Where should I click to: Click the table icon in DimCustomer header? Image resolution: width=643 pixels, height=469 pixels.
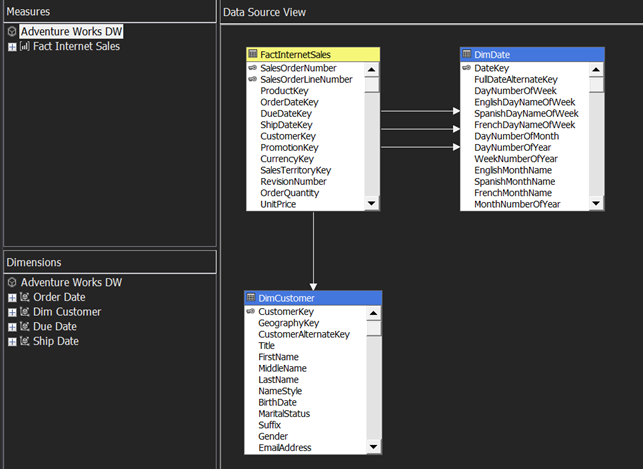251,298
